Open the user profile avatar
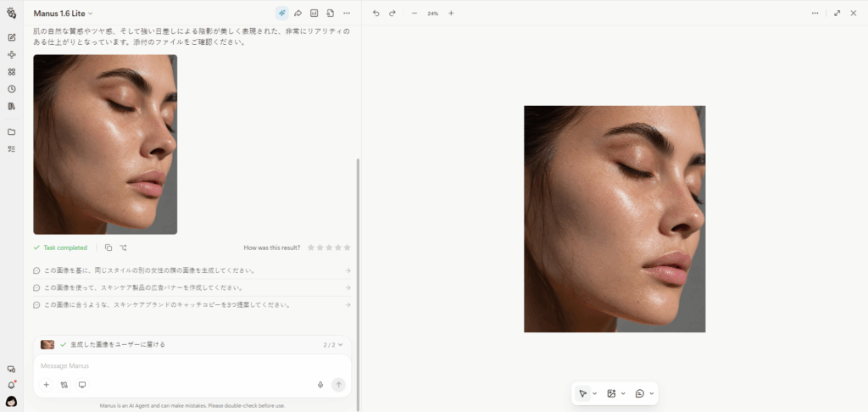 (11, 401)
